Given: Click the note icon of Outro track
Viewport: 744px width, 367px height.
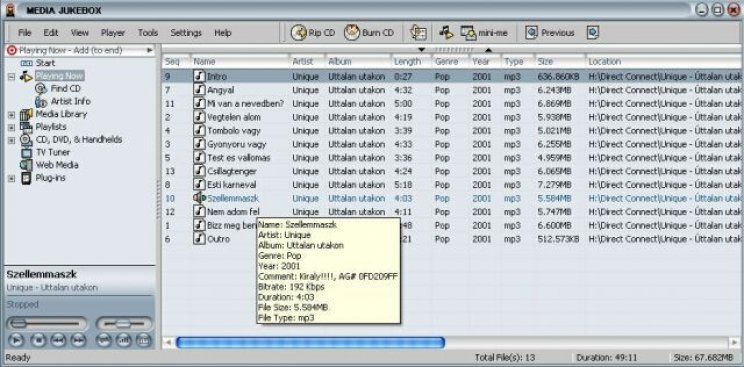Looking at the screenshot, I should coord(199,239).
